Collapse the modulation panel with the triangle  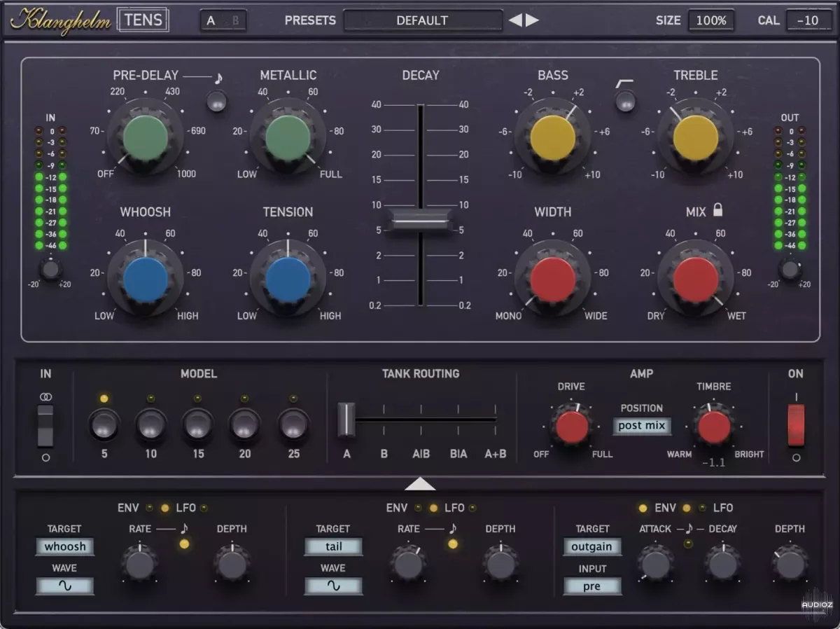420,484
